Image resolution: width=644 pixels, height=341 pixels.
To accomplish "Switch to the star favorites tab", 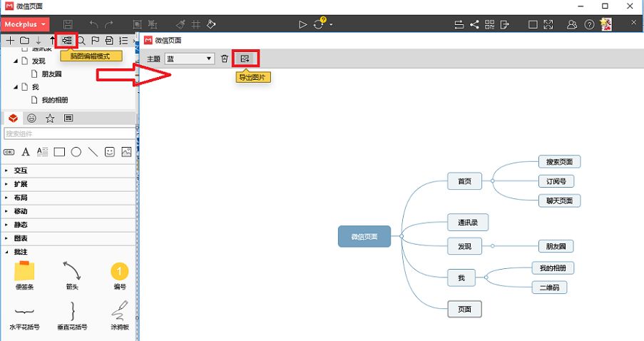I will [50, 118].
